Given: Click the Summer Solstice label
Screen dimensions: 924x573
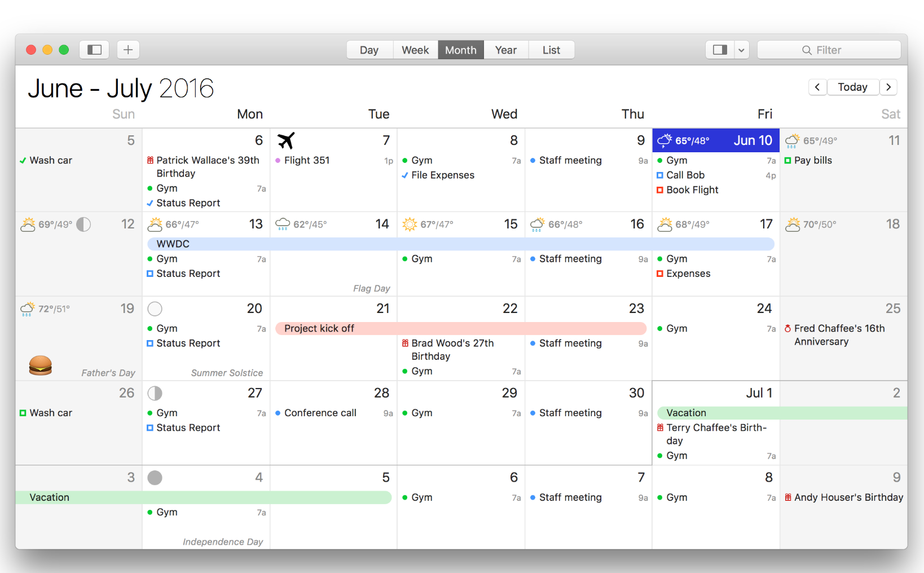Looking at the screenshot, I should [227, 373].
